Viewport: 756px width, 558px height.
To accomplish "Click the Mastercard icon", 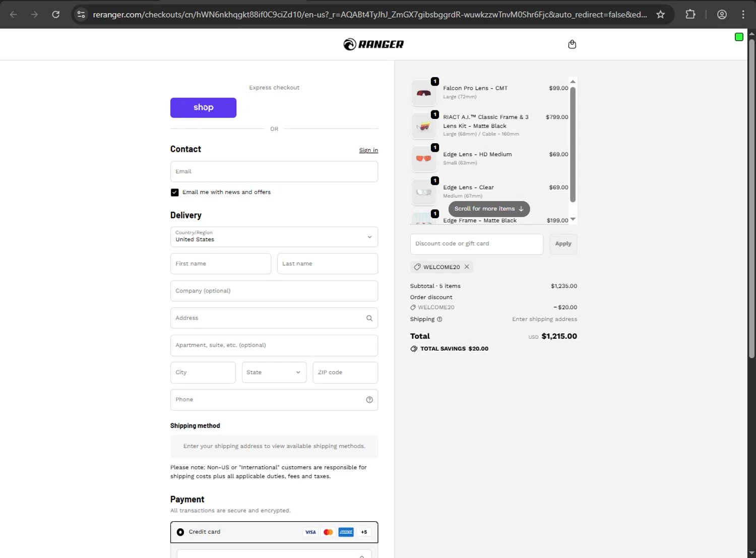I will [x=328, y=532].
